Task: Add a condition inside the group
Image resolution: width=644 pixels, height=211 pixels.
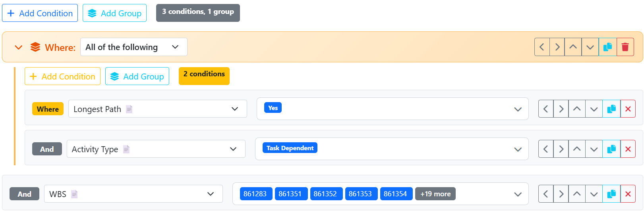Action: pyautogui.click(x=62, y=76)
